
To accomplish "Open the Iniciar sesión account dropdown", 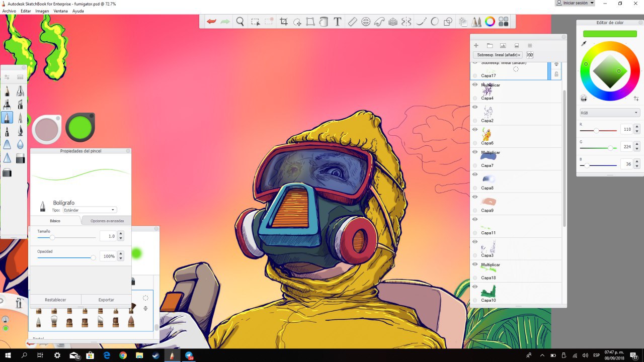I will [575, 3].
